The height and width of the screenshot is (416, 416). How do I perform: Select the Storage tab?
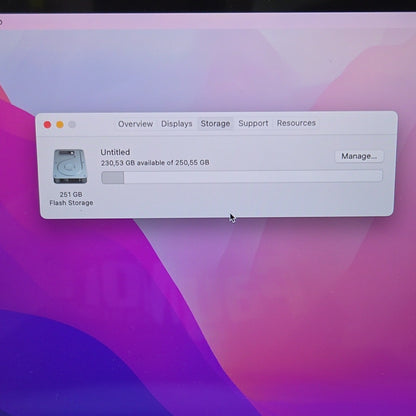click(215, 123)
